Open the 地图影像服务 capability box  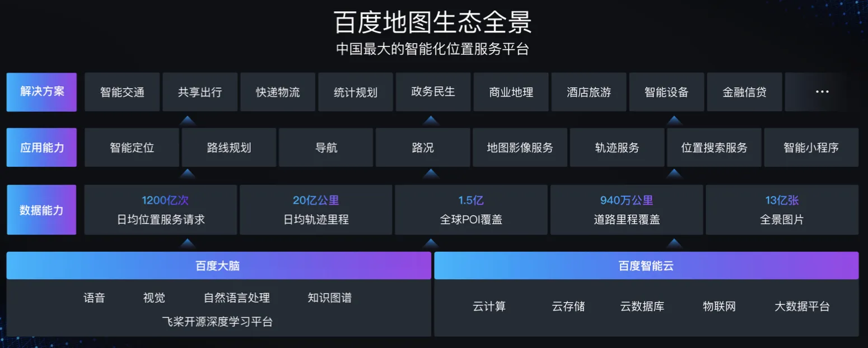(520, 148)
